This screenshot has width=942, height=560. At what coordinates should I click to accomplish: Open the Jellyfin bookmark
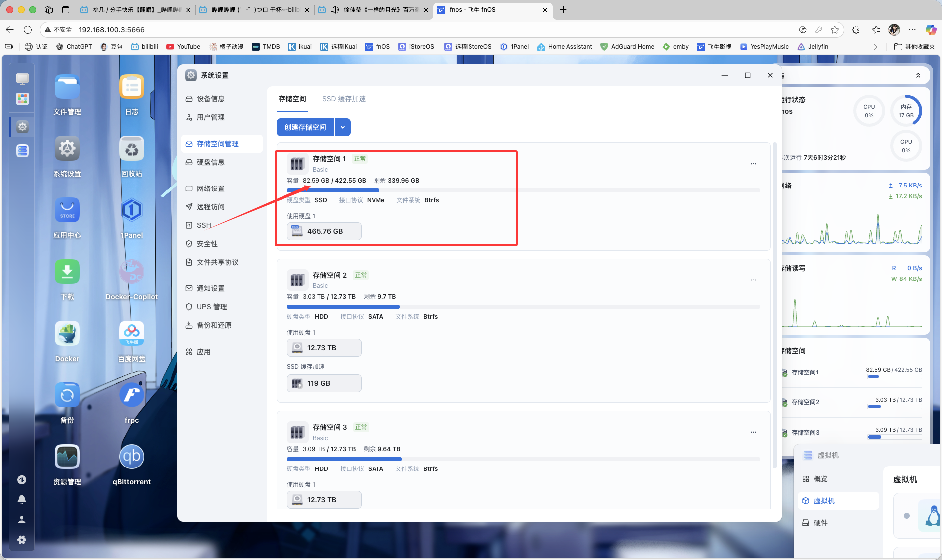813,47
